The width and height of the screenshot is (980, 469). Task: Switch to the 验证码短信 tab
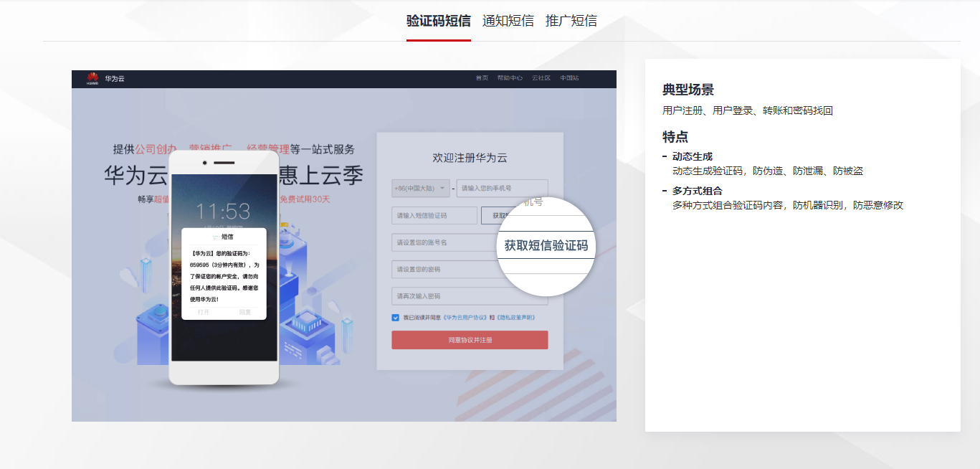tap(439, 21)
